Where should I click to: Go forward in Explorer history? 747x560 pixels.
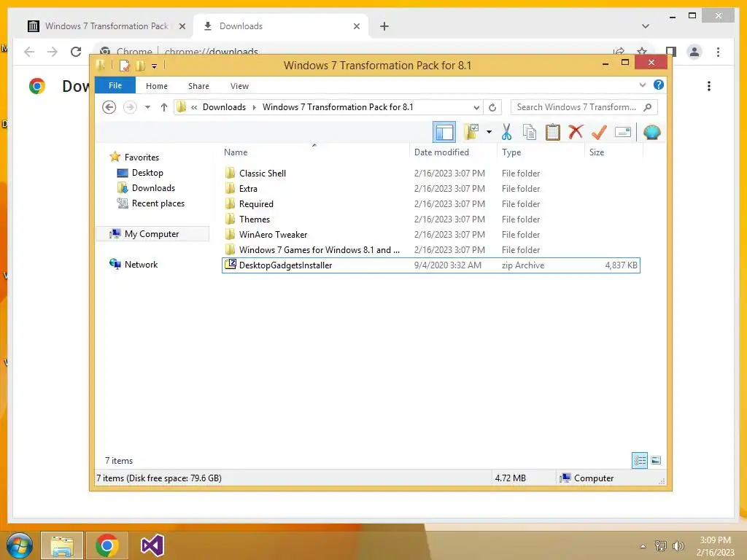click(x=130, y=107)
